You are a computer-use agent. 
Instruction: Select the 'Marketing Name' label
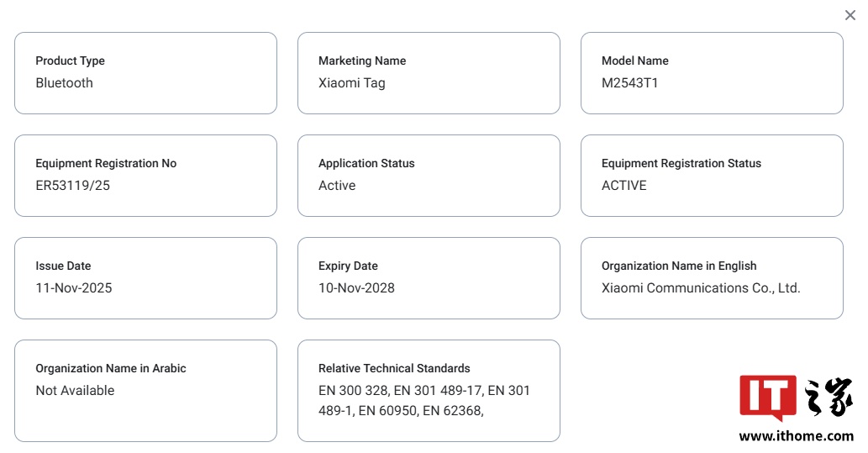(x=362, y=61)
